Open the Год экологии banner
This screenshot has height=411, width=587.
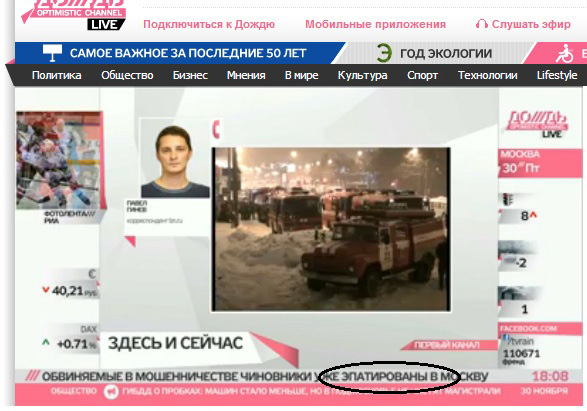446,53
